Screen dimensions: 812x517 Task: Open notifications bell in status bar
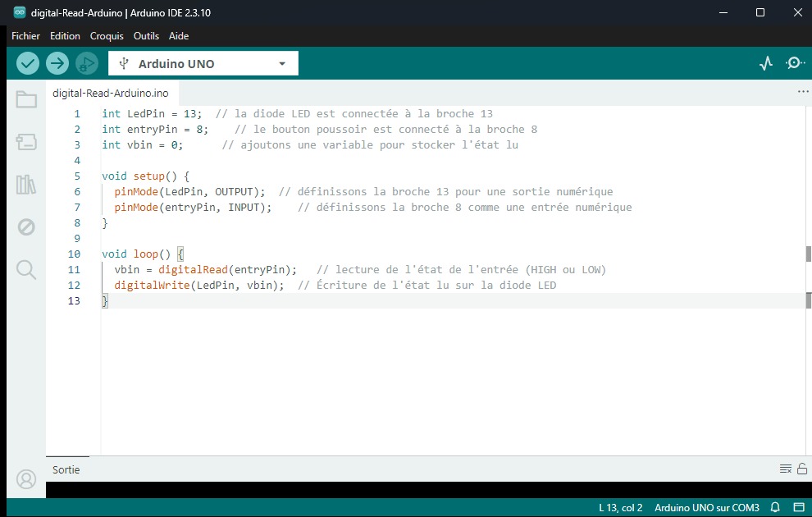click(x=775, y=507)
